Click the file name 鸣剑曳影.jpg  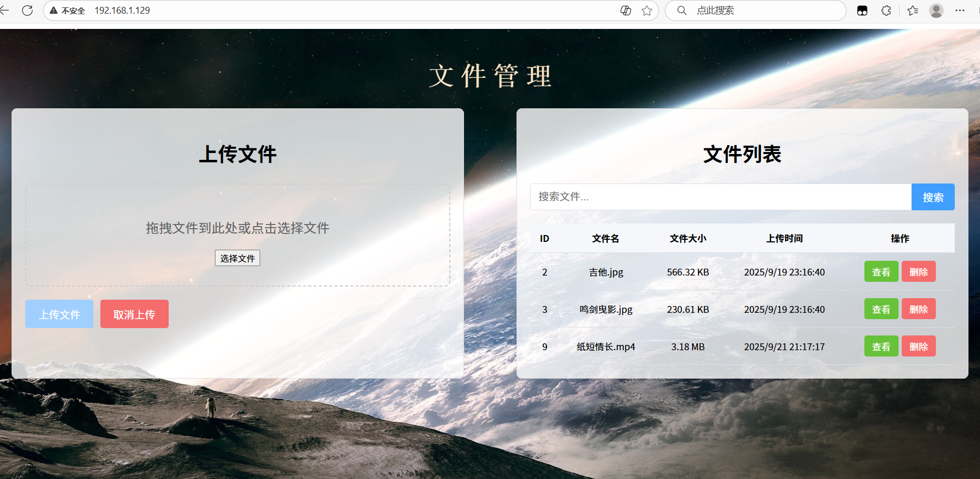[x=606, y=310]
